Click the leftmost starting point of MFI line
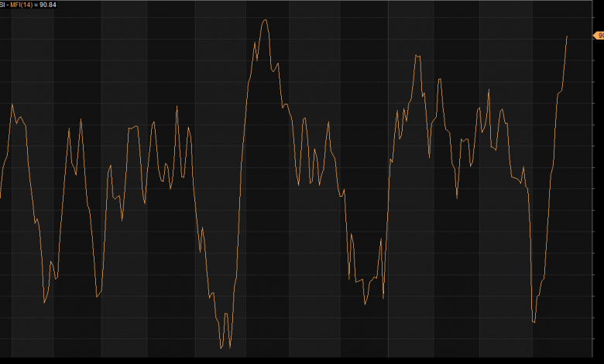The image size is (604, 364). [1, 197]
